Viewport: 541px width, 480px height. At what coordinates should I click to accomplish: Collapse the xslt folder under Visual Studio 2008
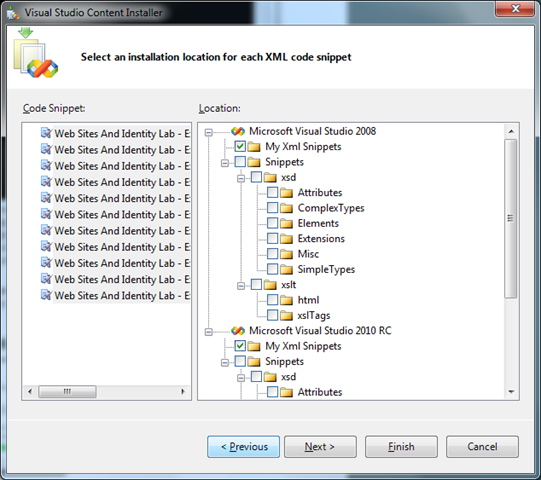[241, 286]
